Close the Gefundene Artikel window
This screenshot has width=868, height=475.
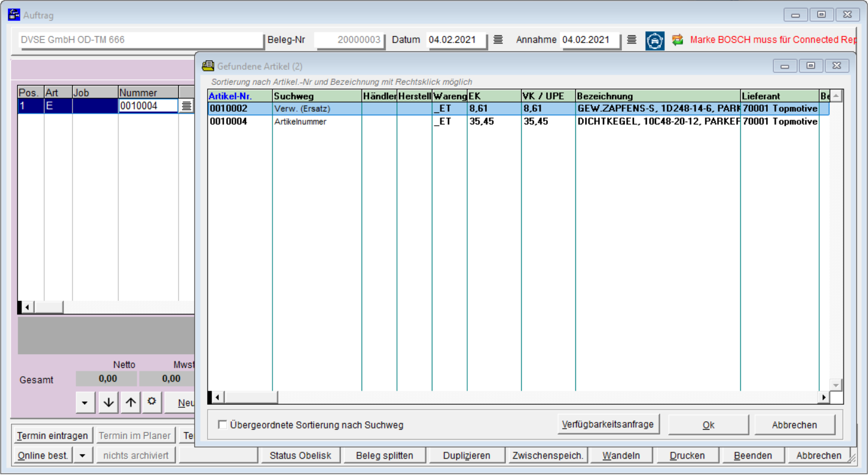[x=837, y=66]
